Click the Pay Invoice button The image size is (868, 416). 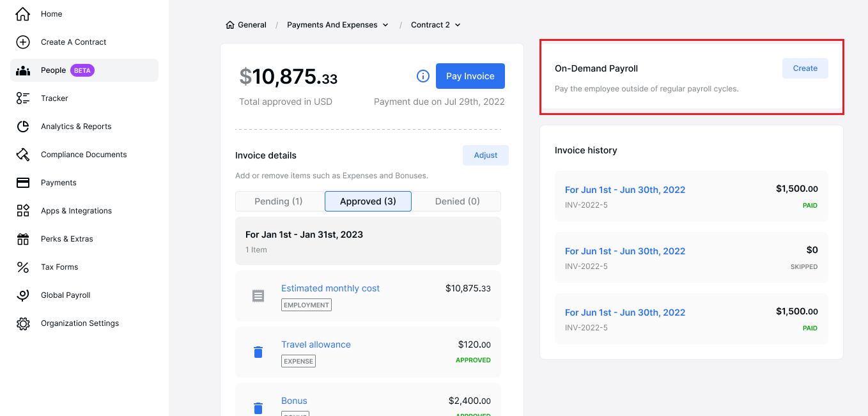click(470, 76)
